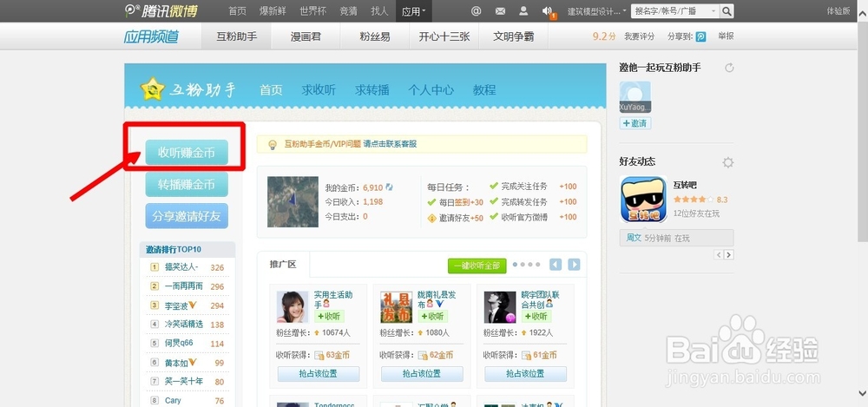Open gear settings icon beside 好友动态
Screen dimensions: 868x407
[x=728, y=162]
